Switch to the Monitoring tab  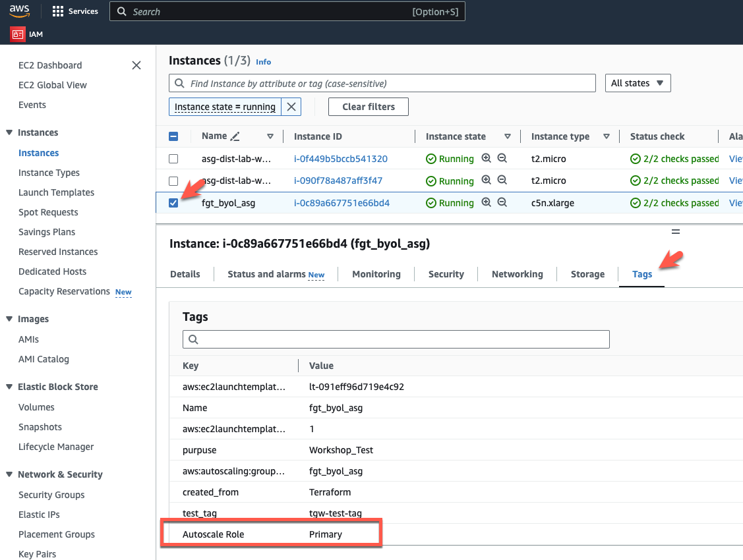pyautogui.click(x=376, y=274)
